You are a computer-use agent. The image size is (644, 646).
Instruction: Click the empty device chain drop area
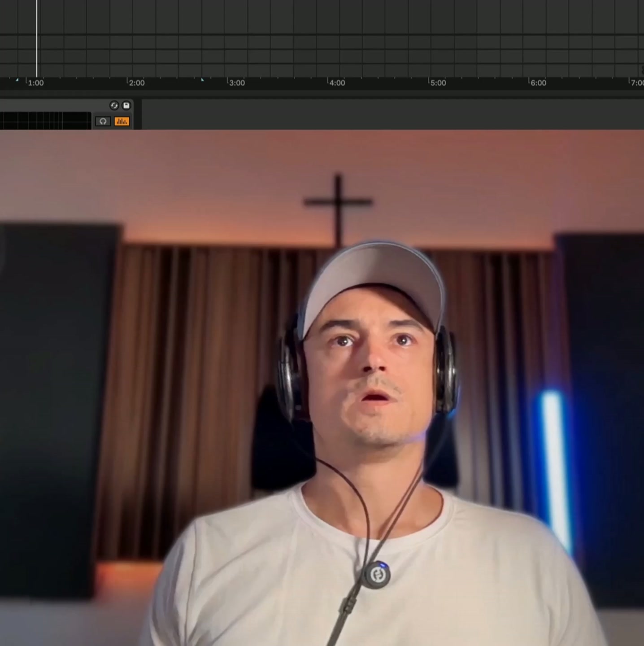[x=392, y=114]
